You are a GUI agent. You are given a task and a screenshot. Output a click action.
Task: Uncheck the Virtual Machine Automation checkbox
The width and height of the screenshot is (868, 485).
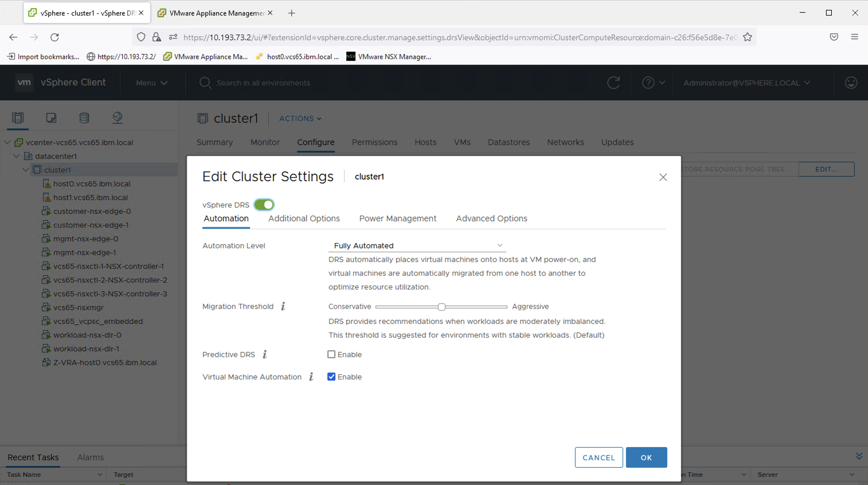[x=331, y=376]
